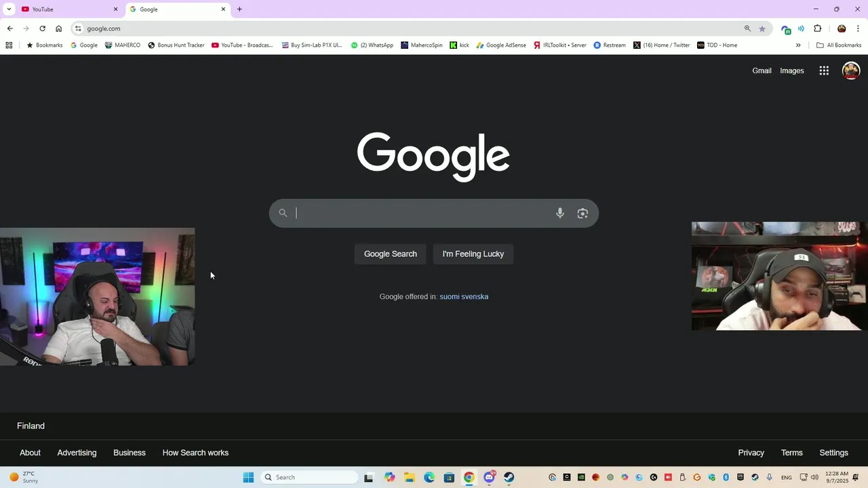Open the Privacy footer link
The height and width of the screenshot is (488, 868).
tap(751, 453)
